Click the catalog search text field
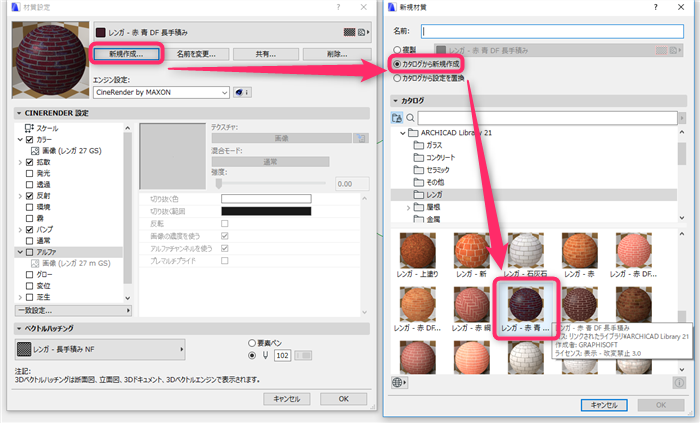 coord(547,118)
